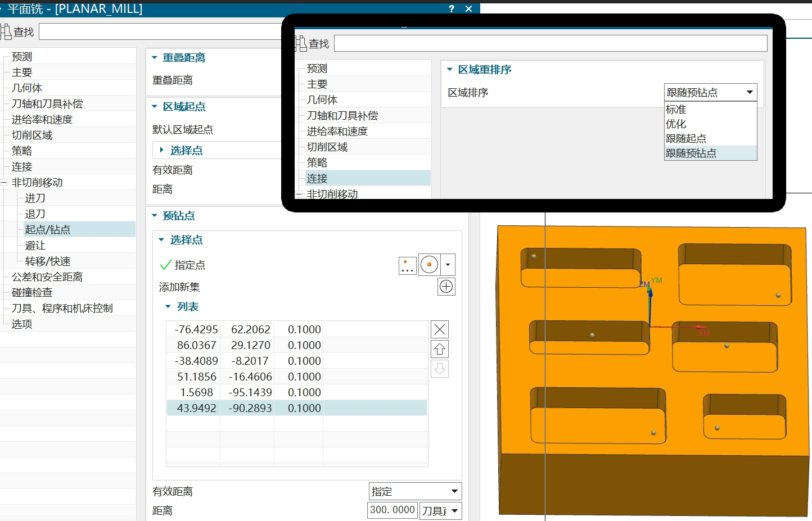Viewport: 812px width, 521px height.
Task: Select 连接 in inset tree
Action: (x=317, y=179)
